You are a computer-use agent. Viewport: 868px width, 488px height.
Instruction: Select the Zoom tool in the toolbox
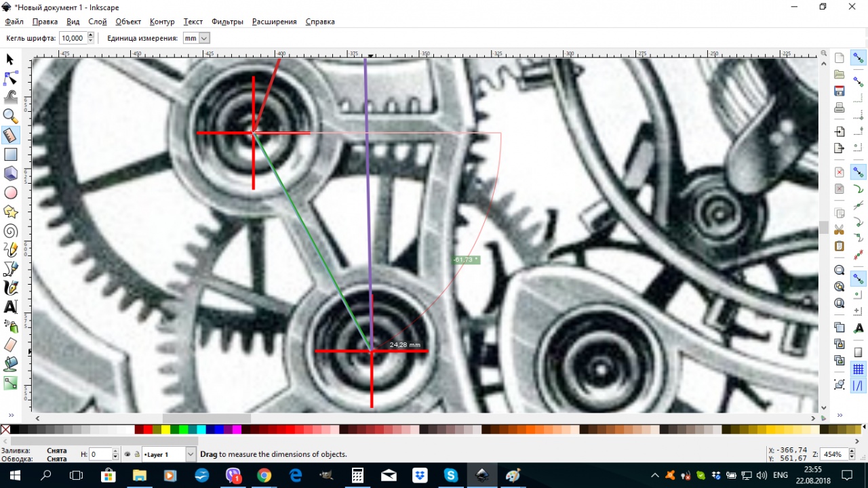(10, 116)
